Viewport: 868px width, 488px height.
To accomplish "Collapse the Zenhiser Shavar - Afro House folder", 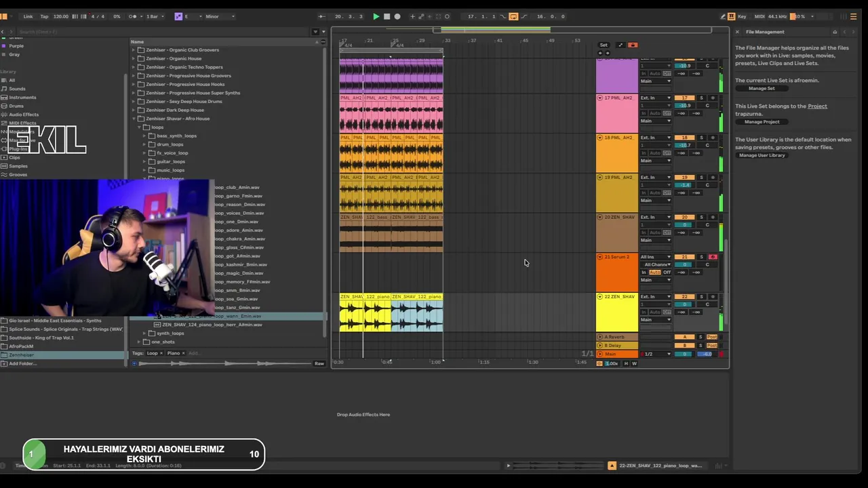I will pos(134,119).
